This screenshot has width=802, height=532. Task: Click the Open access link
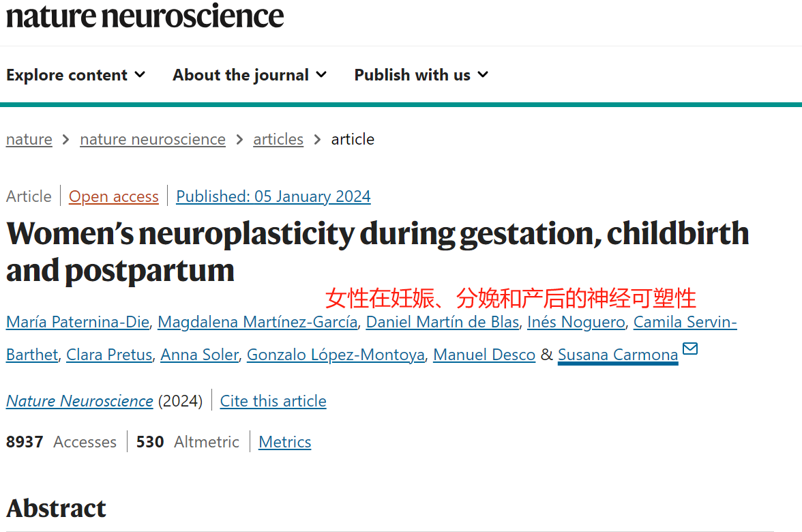coord(113,196)
